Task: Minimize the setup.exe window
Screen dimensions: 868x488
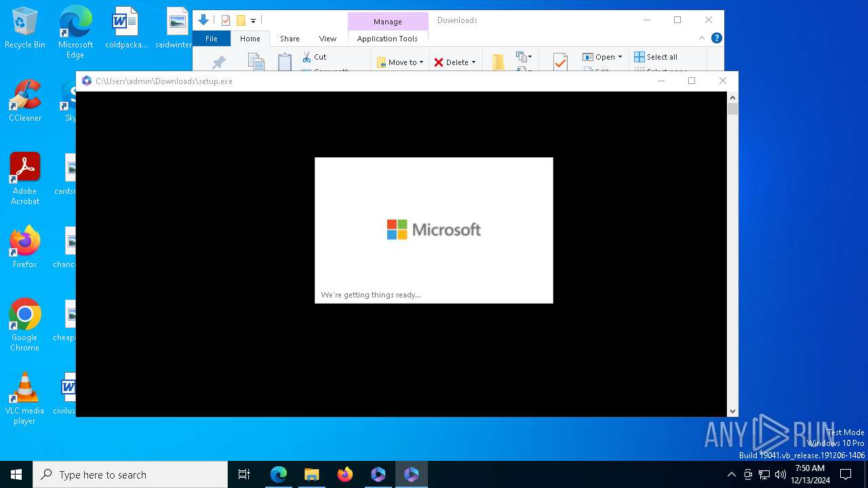Action: [x=661, y=81]
